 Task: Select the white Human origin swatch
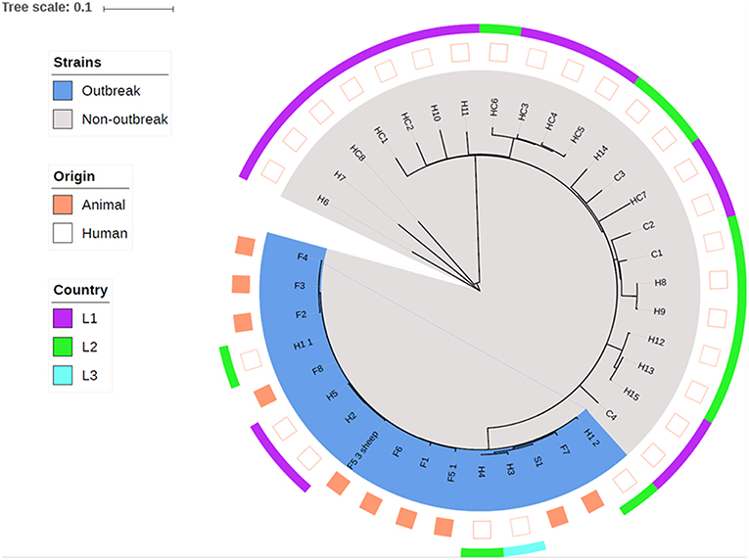point(66,233)
